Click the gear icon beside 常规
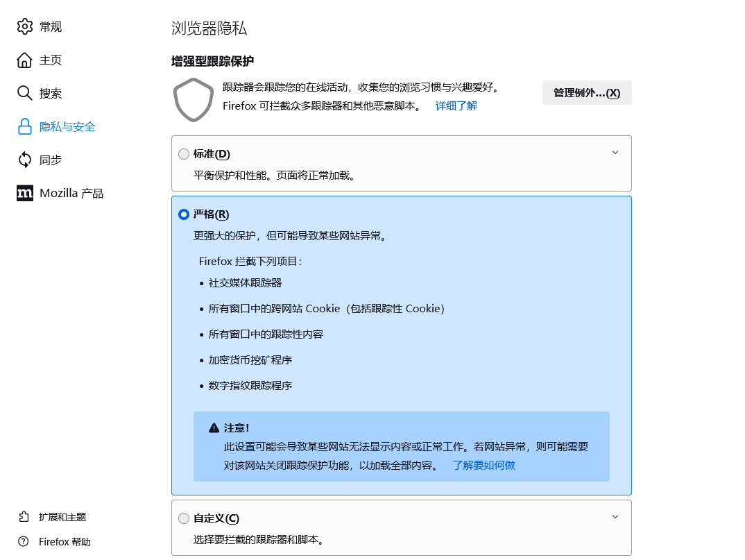 click(x=25, y=26)
